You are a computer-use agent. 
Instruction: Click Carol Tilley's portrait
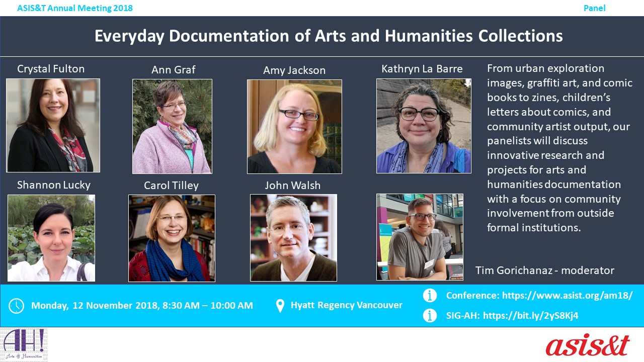(x=172, y=238)
